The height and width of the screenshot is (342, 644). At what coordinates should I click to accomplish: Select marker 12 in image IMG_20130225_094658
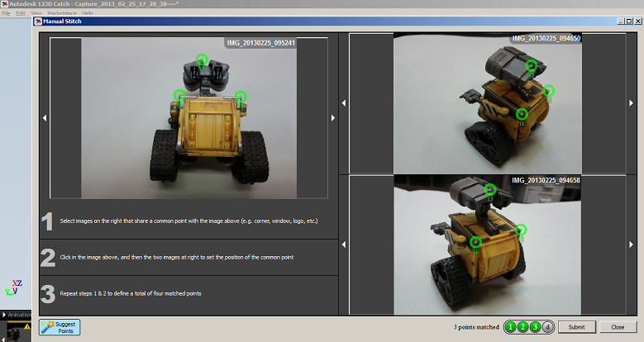(521, 230)
